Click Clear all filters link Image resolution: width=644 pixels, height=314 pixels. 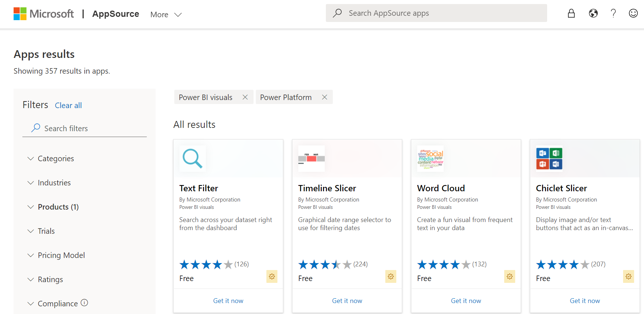point(68,106)
